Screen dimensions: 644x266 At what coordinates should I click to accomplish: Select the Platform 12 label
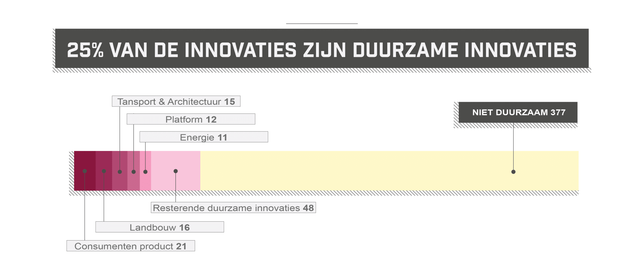coord(191,119)
